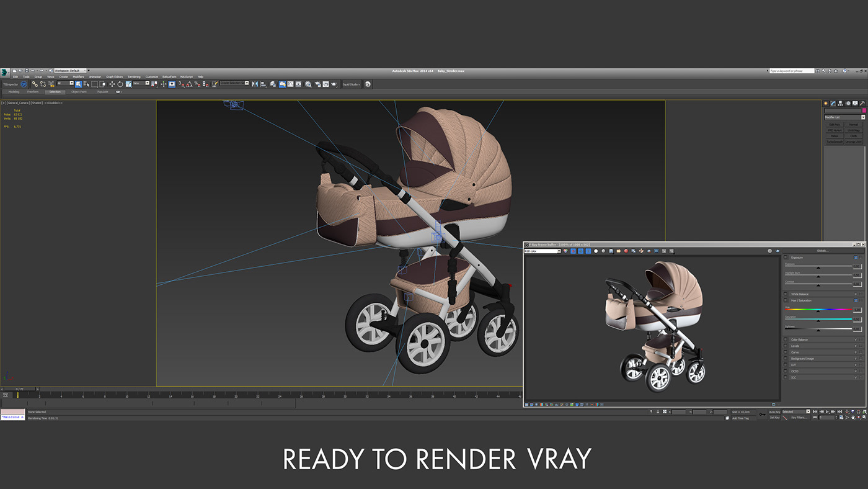The width and height of the screenshot is (868, 489).
Task: Switch to the Object Paint ribbon tab
Action: tap(79, 92)
